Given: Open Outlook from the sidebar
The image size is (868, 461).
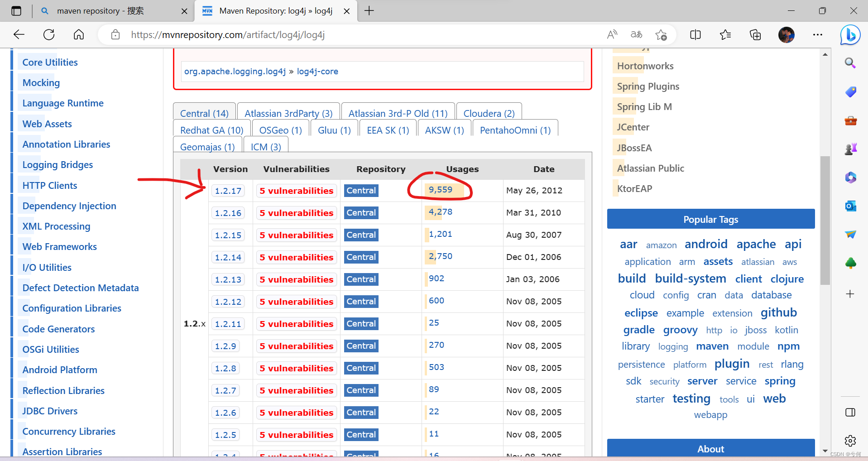Looking at the screenshot, I should click(x=851, y=206).
